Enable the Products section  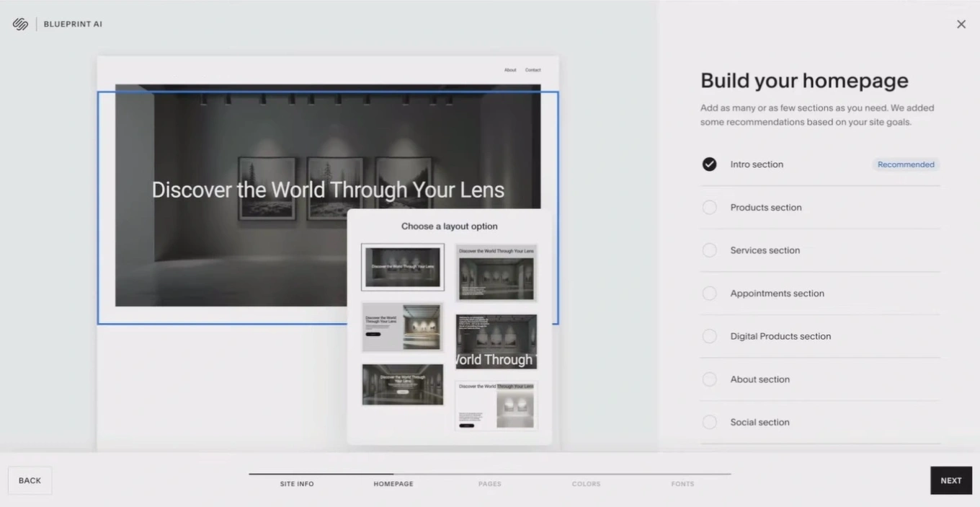pos(709,207)
